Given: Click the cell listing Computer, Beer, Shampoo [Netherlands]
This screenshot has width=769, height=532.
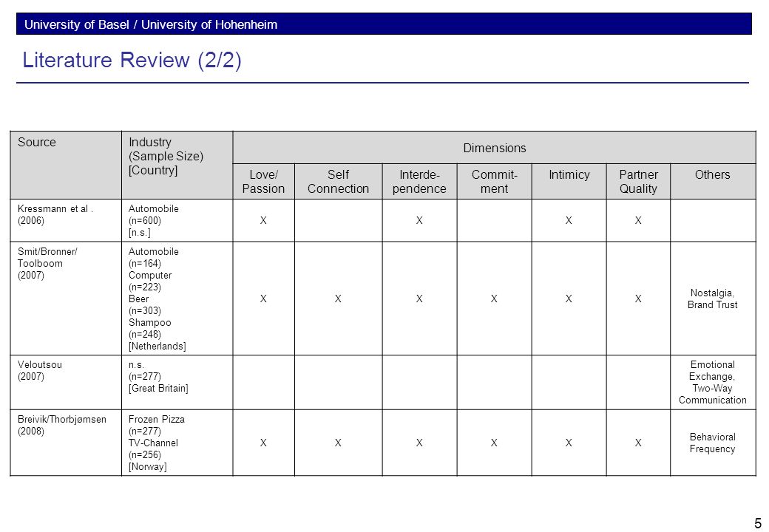Looking at the screenshot, I should pos(177,299).
